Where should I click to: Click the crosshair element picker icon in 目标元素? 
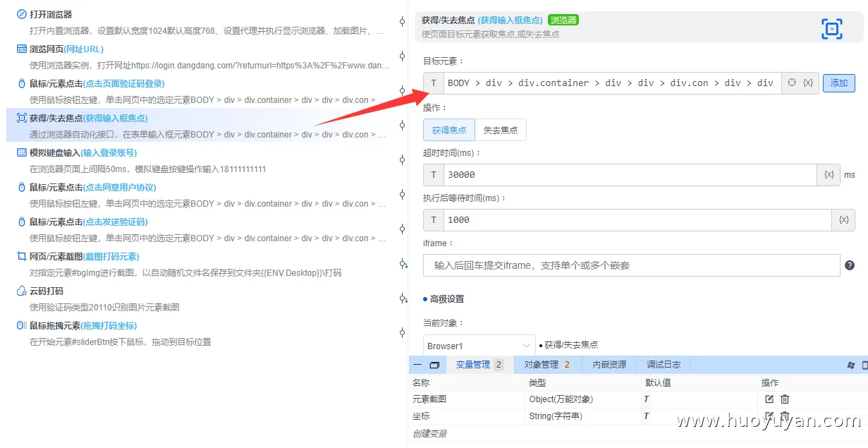click(792, 83)
